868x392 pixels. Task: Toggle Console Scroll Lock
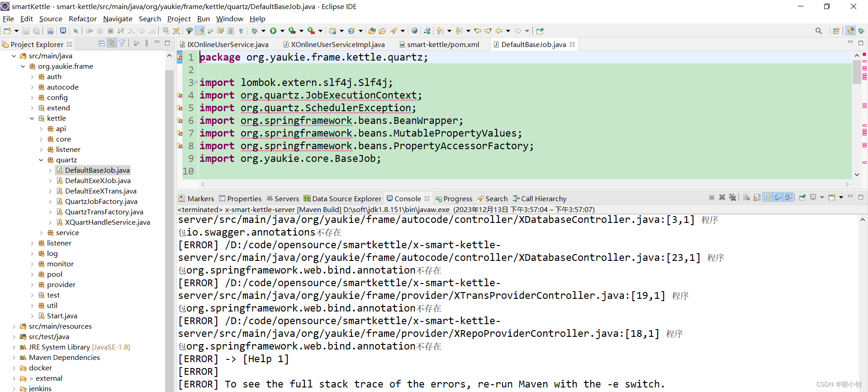pyautogui.click(x=757, y=197)
